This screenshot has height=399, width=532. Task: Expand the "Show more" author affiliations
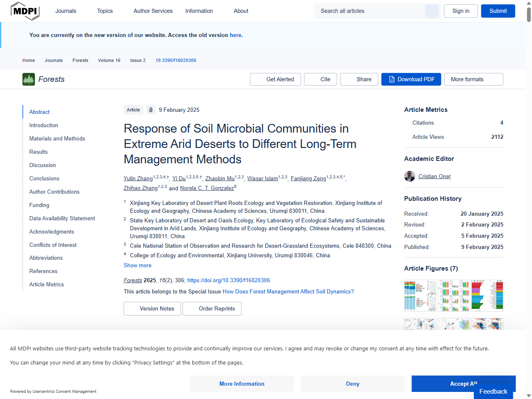[137, 265]
